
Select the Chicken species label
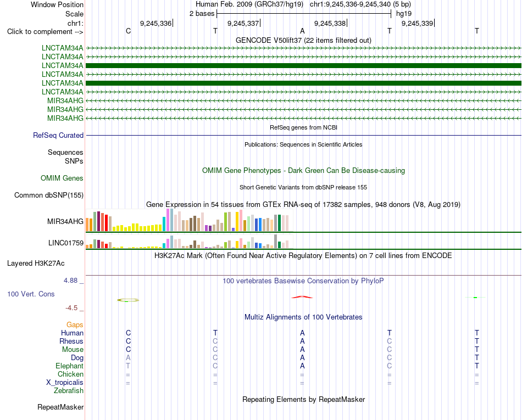coord(70,374)
